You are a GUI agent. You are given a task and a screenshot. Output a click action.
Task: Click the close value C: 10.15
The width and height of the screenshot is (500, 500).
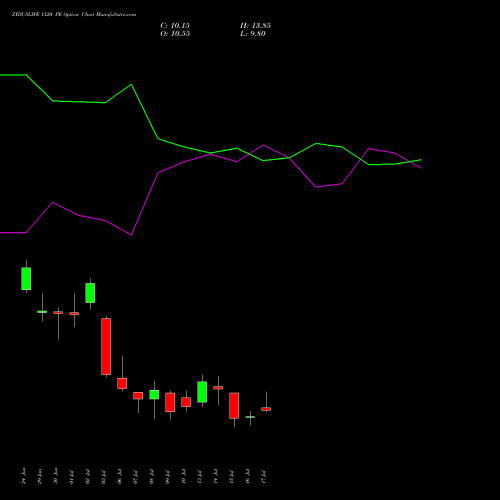175,26
